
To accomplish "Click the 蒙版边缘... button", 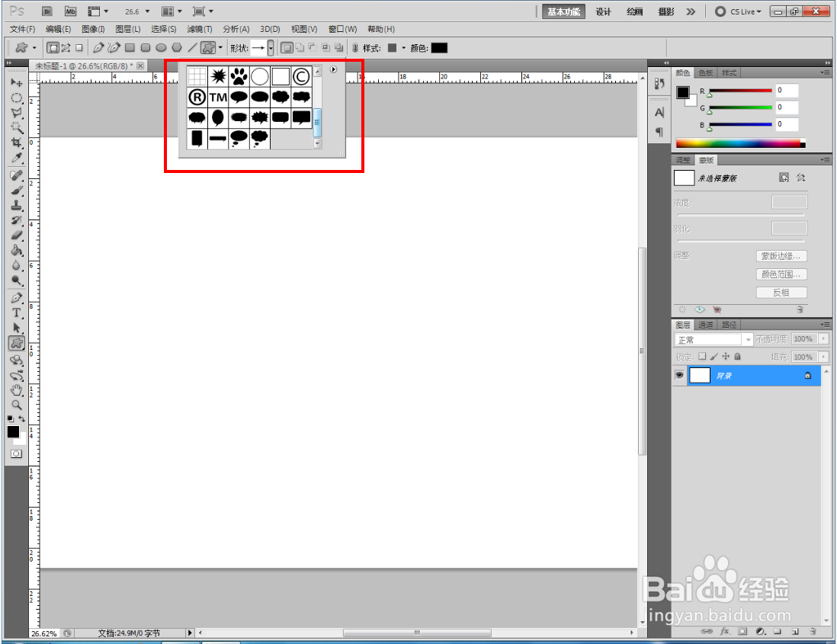I will tap(781, 257).
